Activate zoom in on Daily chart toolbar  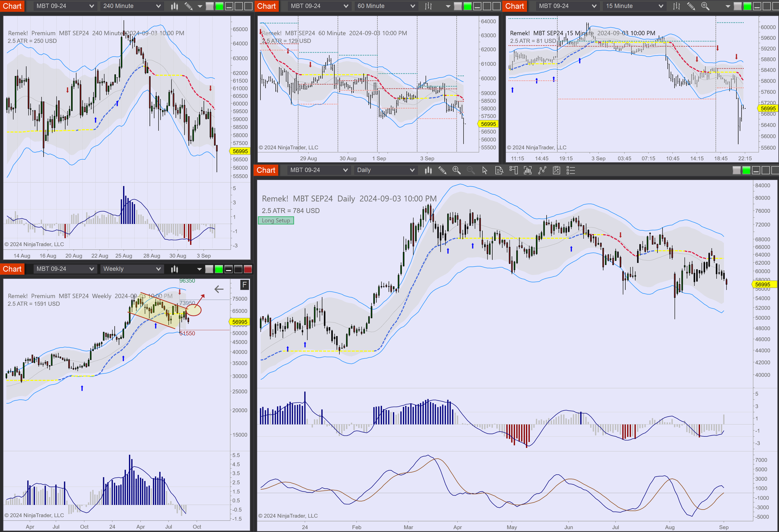point(456,170)
